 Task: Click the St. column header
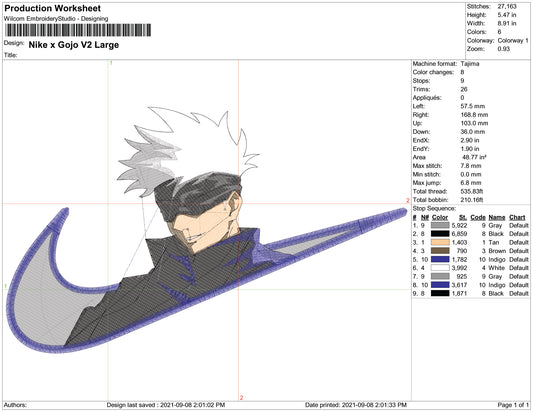tap(463, 217)
